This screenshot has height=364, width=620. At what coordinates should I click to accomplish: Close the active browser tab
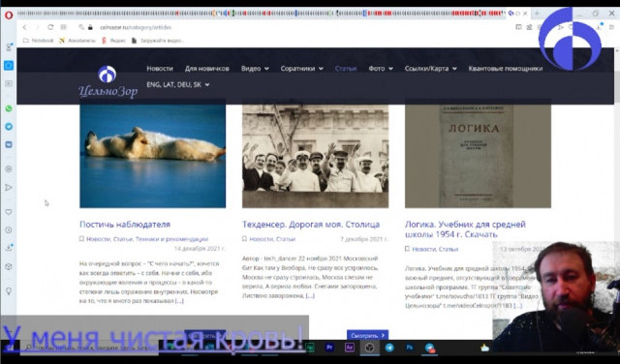pos(525,14)
